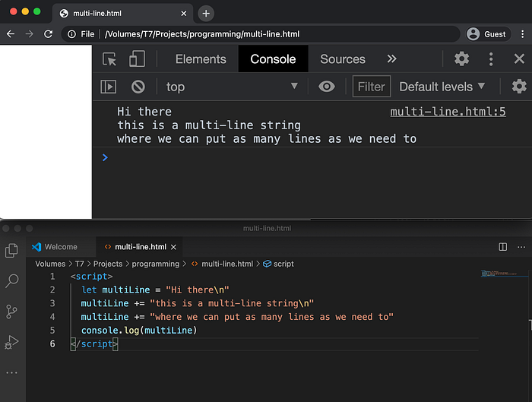
Task: Open the multi-line.html:5 source link
Action: coord(448,112)
